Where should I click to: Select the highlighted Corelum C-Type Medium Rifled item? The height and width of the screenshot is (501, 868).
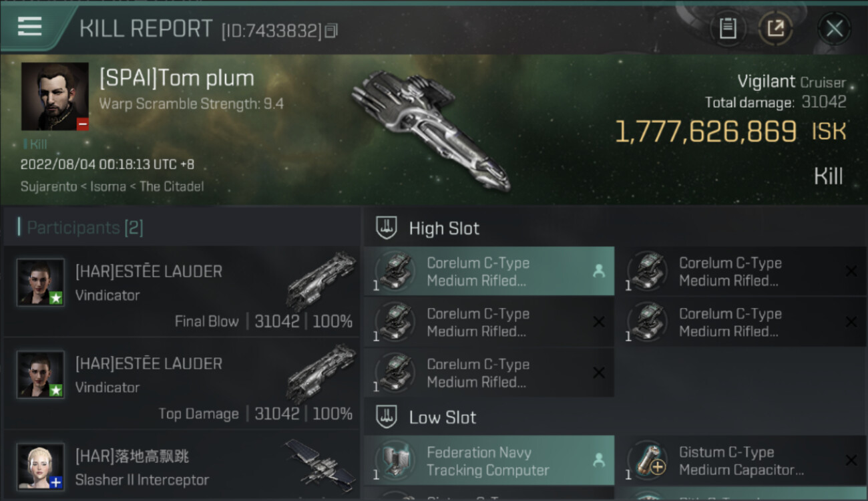click(x=489, y=272)
